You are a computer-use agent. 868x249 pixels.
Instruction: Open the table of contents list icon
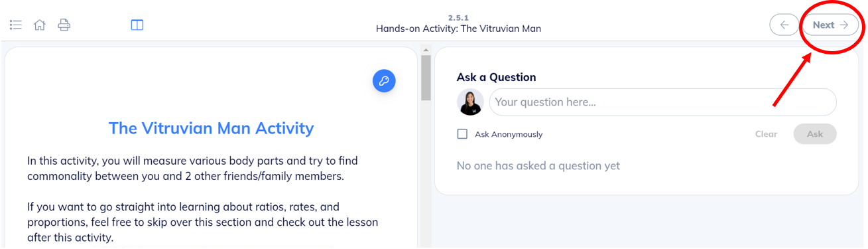[16, 25]
